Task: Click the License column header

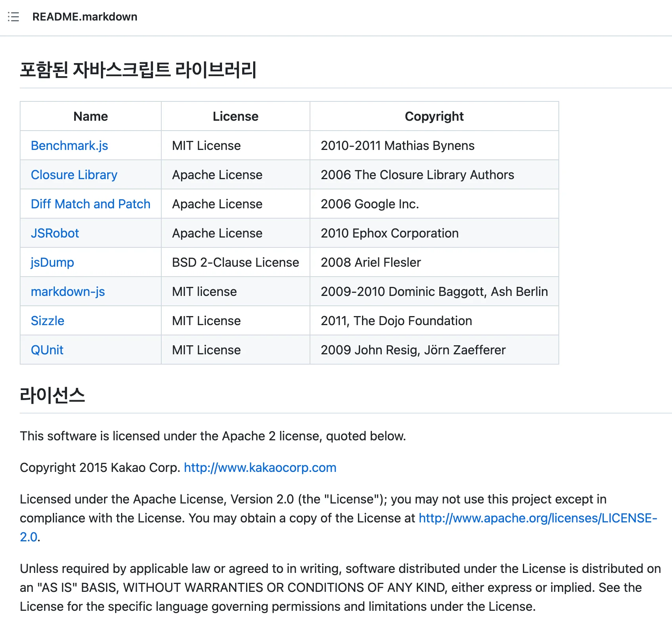Action: tap(235, 116)
